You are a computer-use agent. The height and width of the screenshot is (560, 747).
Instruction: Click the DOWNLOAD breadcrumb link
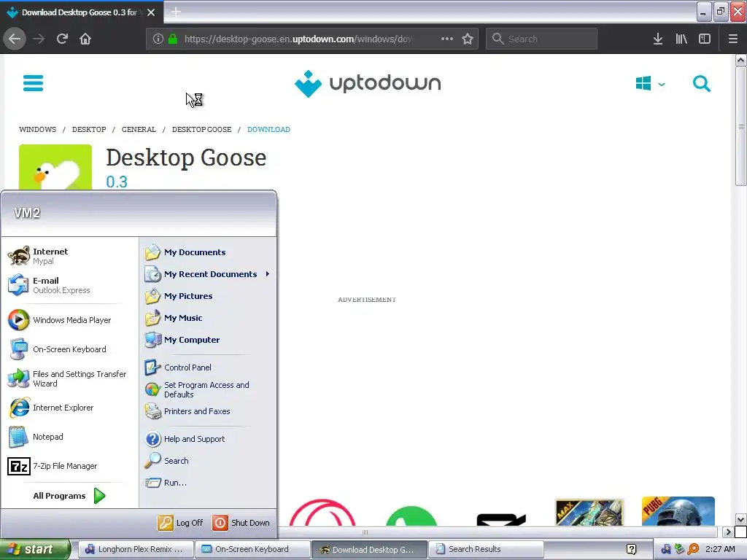point(268,130)
